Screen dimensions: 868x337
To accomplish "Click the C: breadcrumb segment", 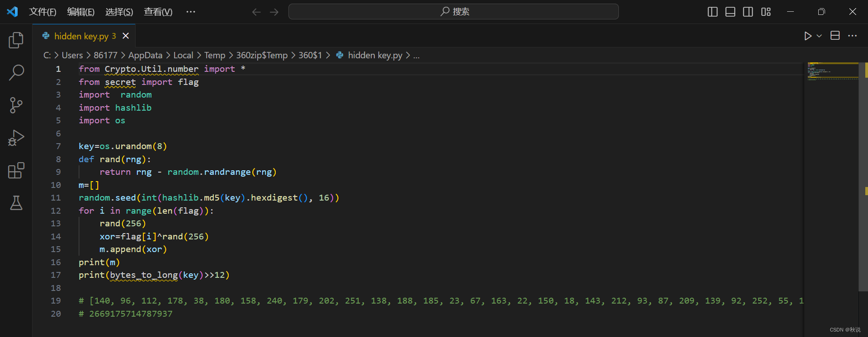I will (x=47, y=55).
